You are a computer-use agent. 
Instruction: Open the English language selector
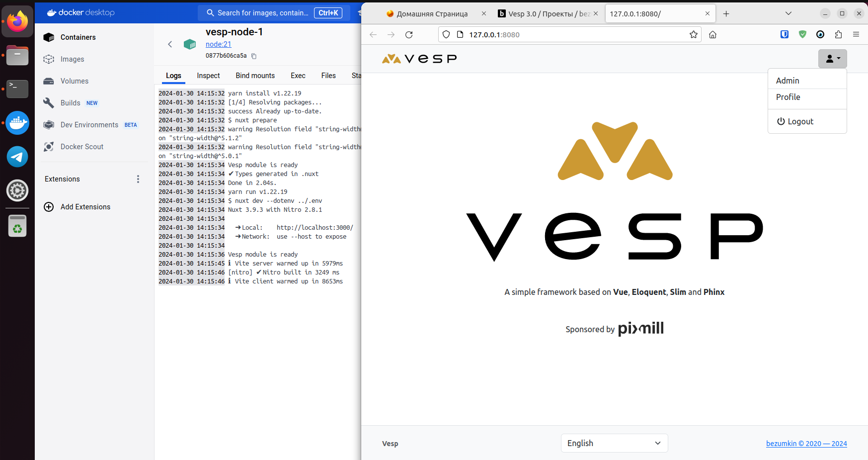point(614,443)
